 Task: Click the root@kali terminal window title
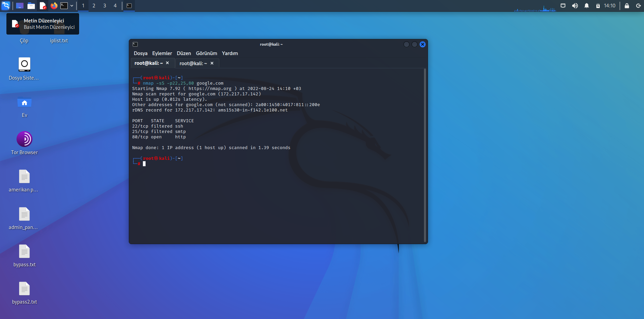coord(271,44)
